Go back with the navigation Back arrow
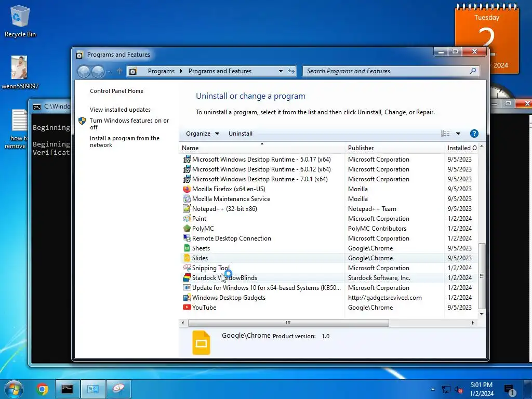The height and width of the screenshot is (399, 532). [x=84, y=72]
